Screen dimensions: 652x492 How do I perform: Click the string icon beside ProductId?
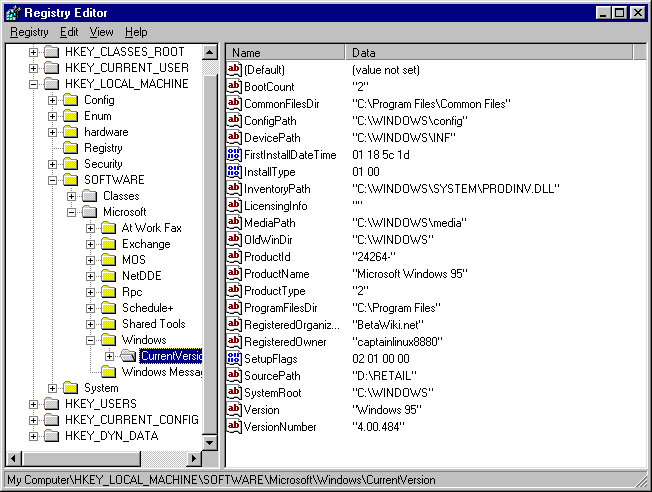234,257
